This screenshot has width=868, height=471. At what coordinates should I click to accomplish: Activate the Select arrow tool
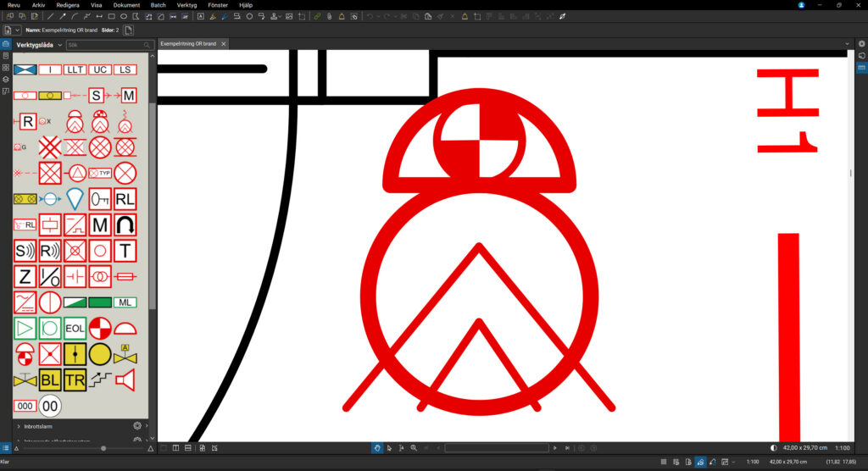tap(389, 448)
